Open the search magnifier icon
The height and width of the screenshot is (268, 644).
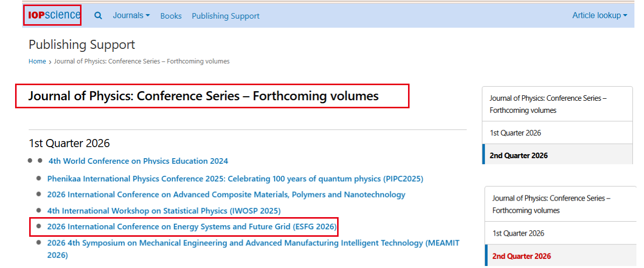click(98, 16)
